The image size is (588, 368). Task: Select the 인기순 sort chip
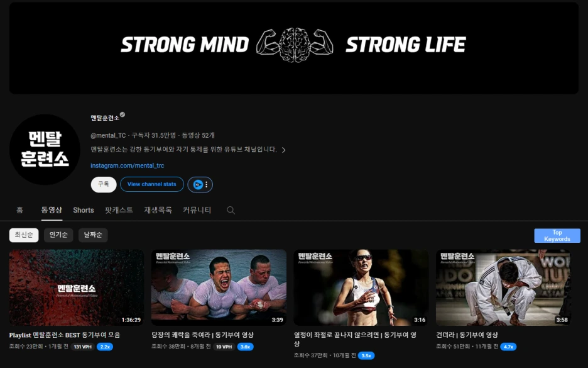[x=58, y=235]
